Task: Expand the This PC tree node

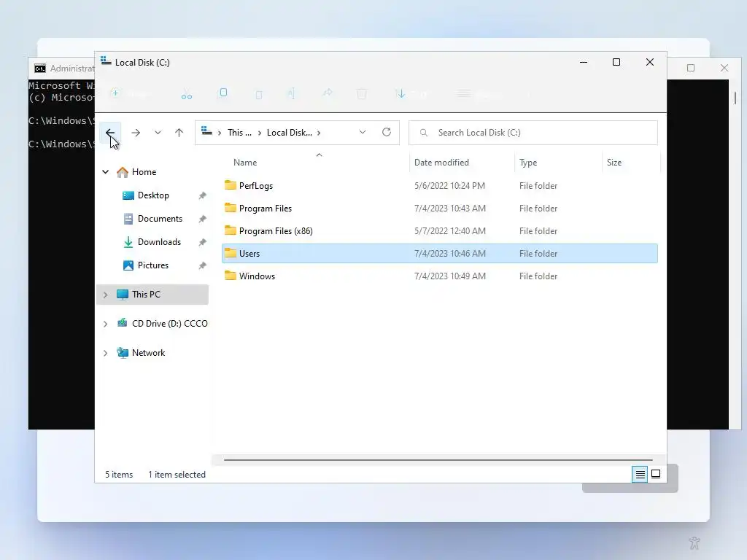Action: tap(105, 295)
